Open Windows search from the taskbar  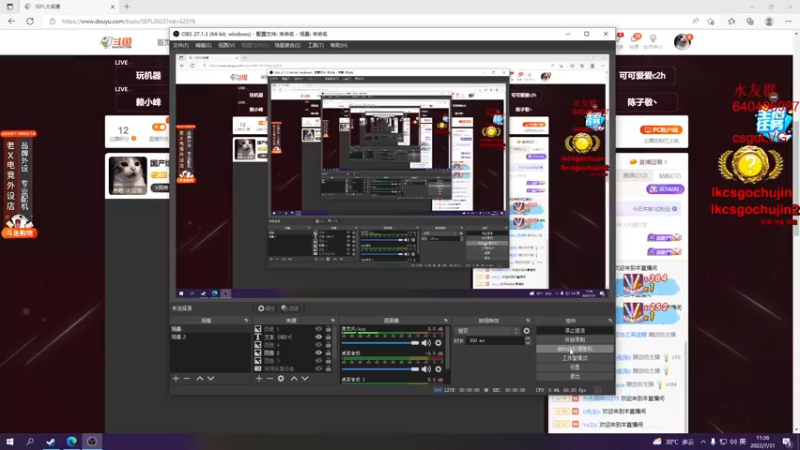[30, 441]
